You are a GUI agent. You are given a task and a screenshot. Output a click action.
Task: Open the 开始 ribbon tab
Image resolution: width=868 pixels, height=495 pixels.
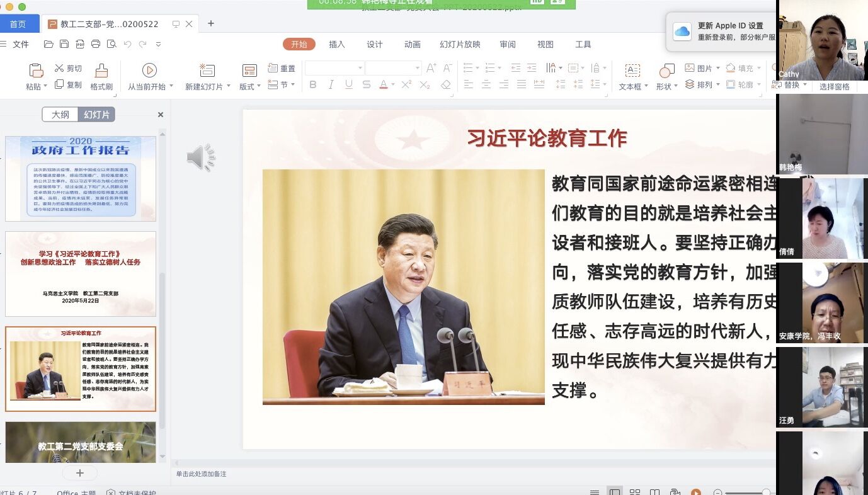pos(299,44)
